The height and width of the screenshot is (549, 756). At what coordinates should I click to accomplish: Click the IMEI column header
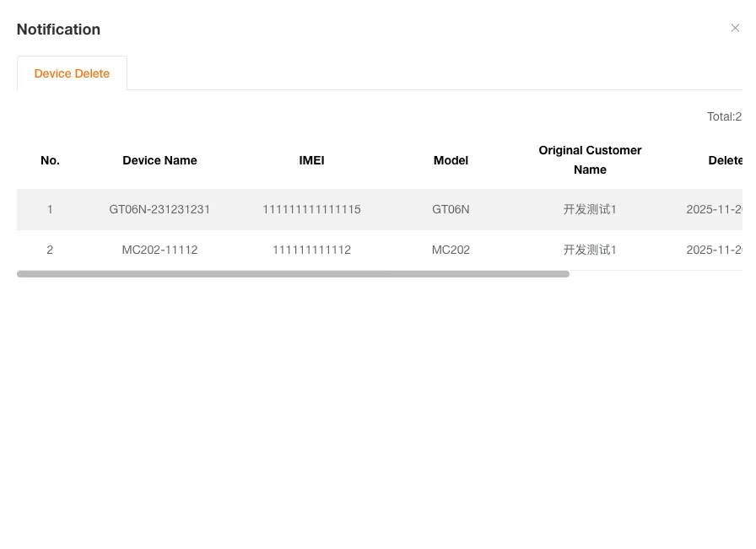coord(311,160)
